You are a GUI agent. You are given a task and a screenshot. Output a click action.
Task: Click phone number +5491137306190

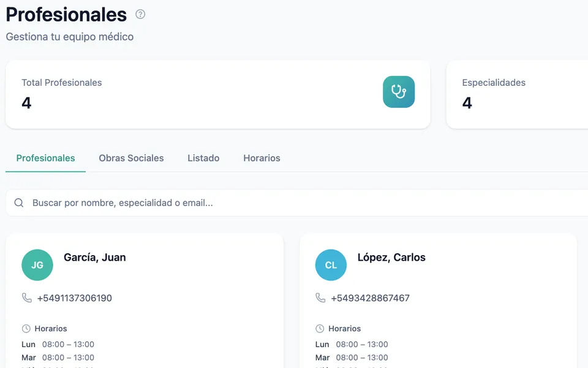[x=75, y=298]
